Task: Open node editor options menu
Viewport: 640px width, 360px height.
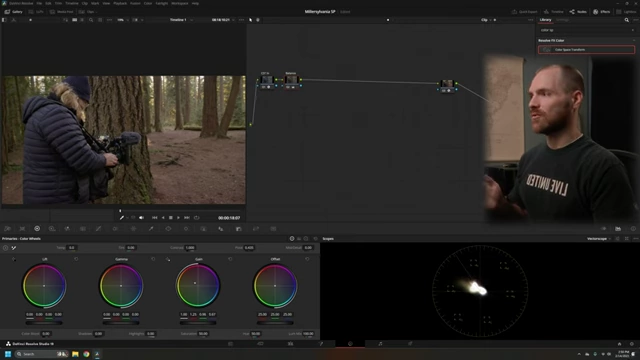Action: point(530,20)
